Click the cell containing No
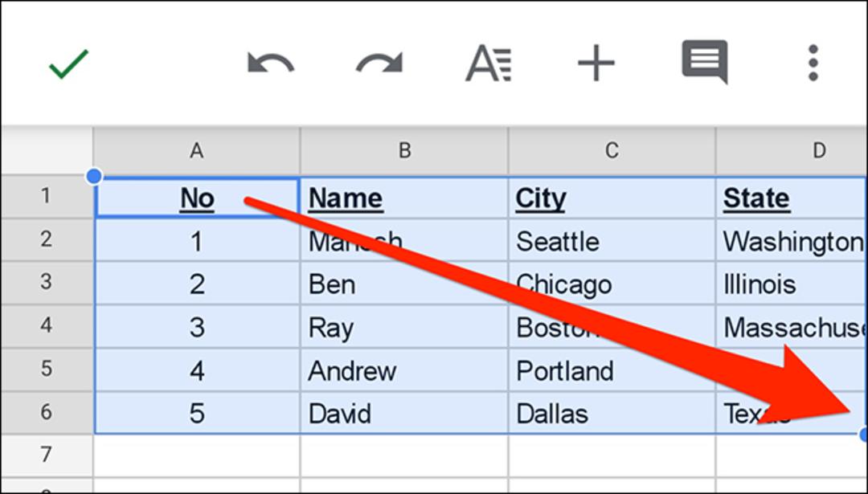 click(x=197, y=198)
